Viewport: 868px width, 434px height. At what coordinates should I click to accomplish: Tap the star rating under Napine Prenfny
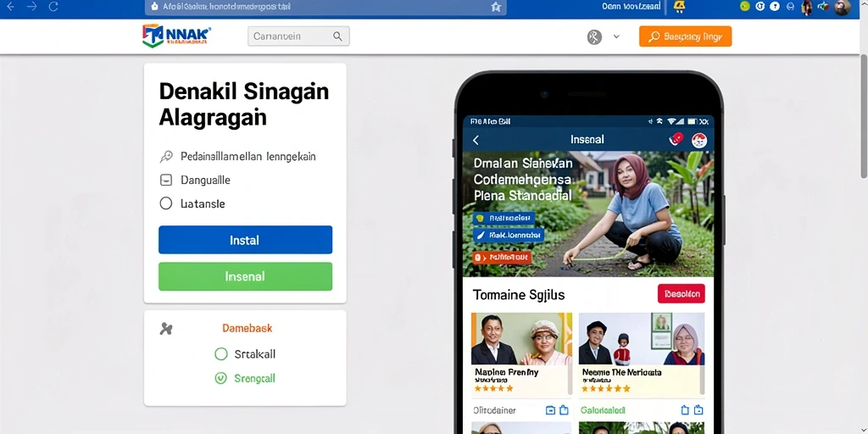(x=494, y=388)
